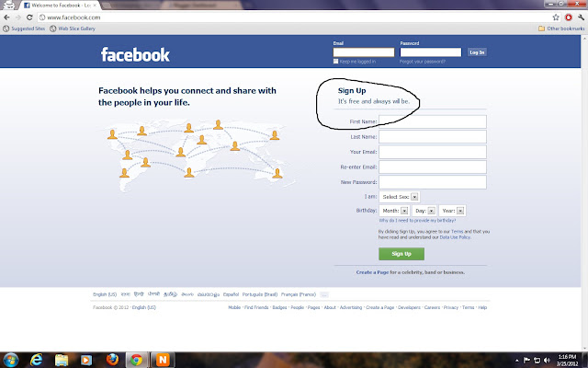The height and width of the screenshot is (368, 588).
Task: Open the birthday Year dropdown
Action: coord(452,211)
